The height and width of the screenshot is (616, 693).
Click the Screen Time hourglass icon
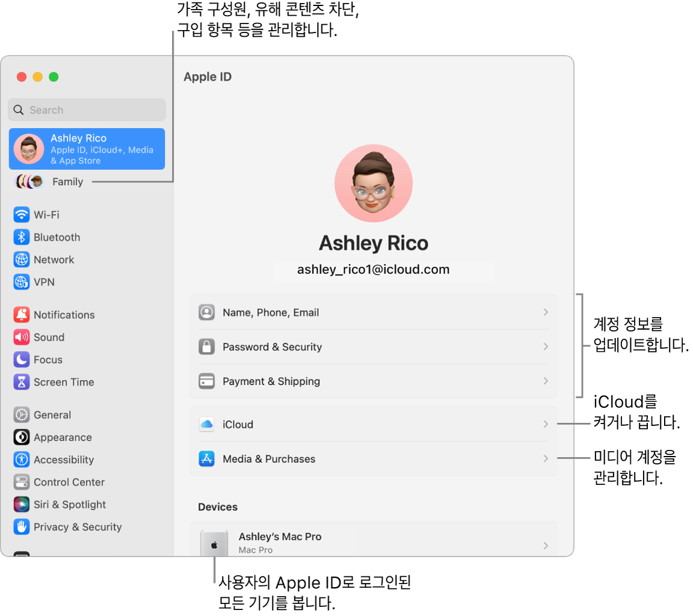click(20, 381)
